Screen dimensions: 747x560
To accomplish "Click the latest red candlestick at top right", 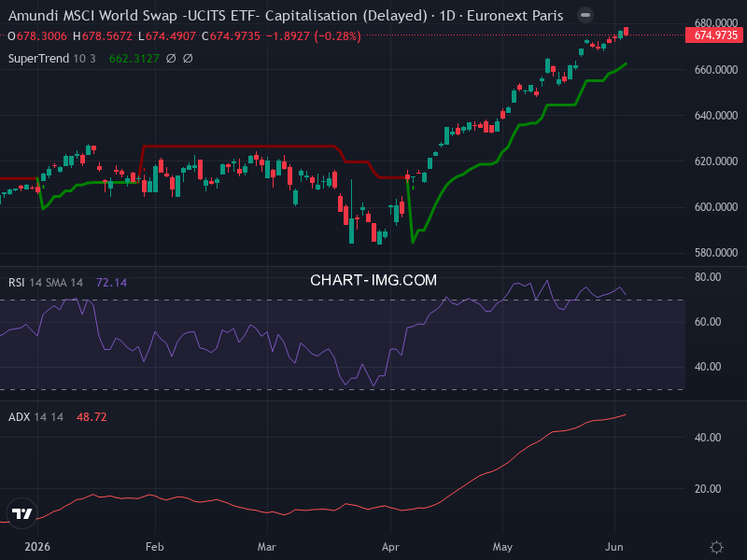I will pyautogui.click(x=626, y=32).
